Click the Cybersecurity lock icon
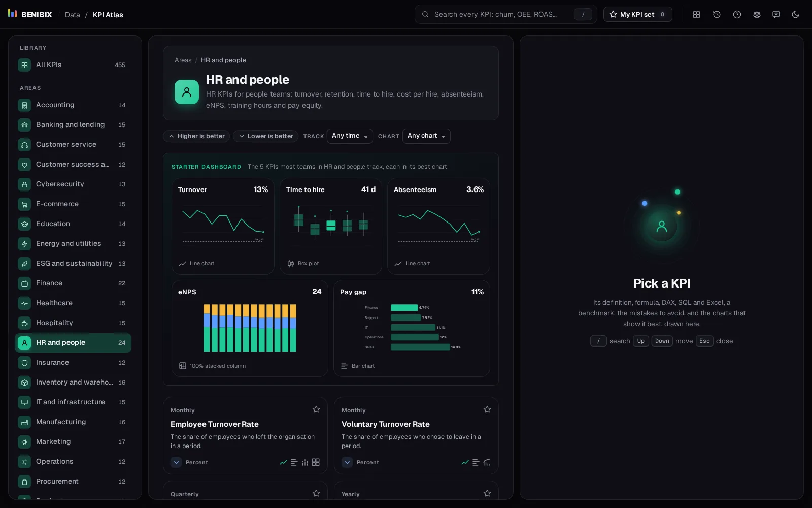This screenshot has height=508, width=812. [24, 184]
